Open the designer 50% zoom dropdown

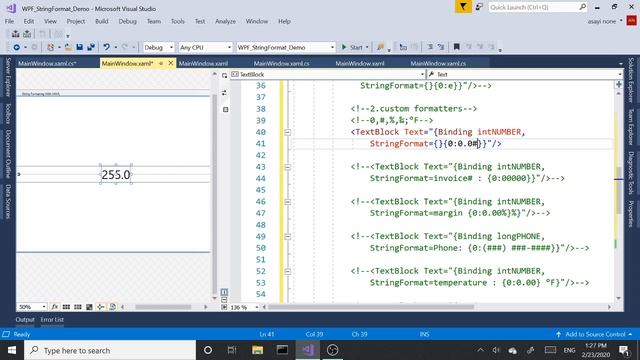pos(32,307)
